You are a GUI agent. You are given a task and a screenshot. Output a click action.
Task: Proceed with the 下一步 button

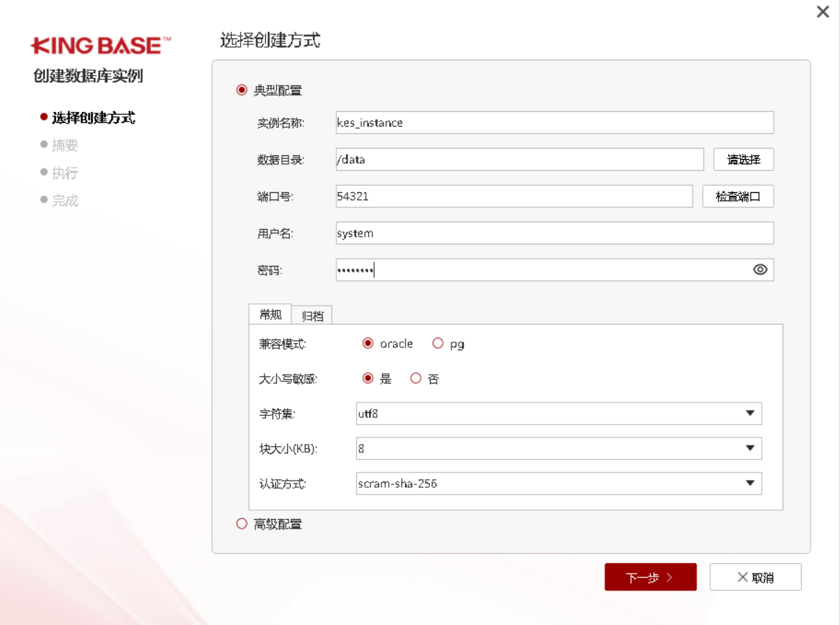[x=650, y=578]
